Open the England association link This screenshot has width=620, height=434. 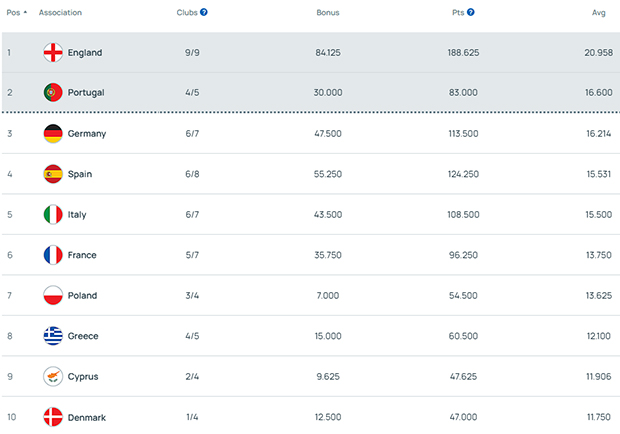click(85, 52)
